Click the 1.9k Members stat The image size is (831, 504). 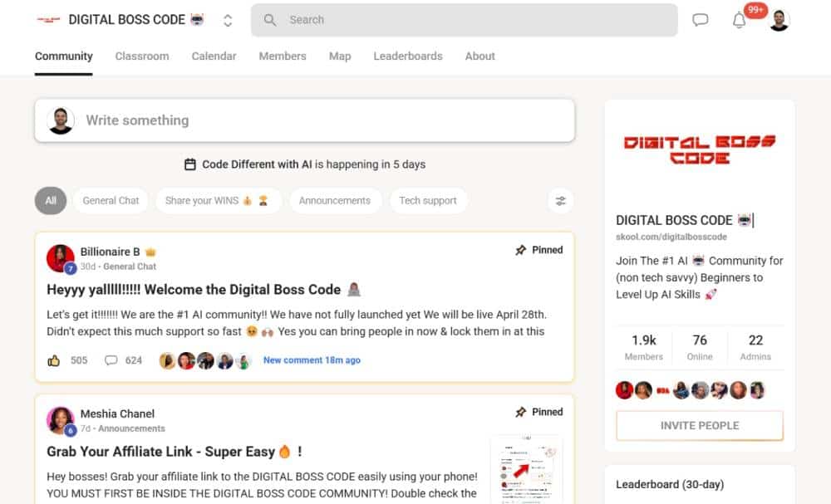click(x=643, y=347)
